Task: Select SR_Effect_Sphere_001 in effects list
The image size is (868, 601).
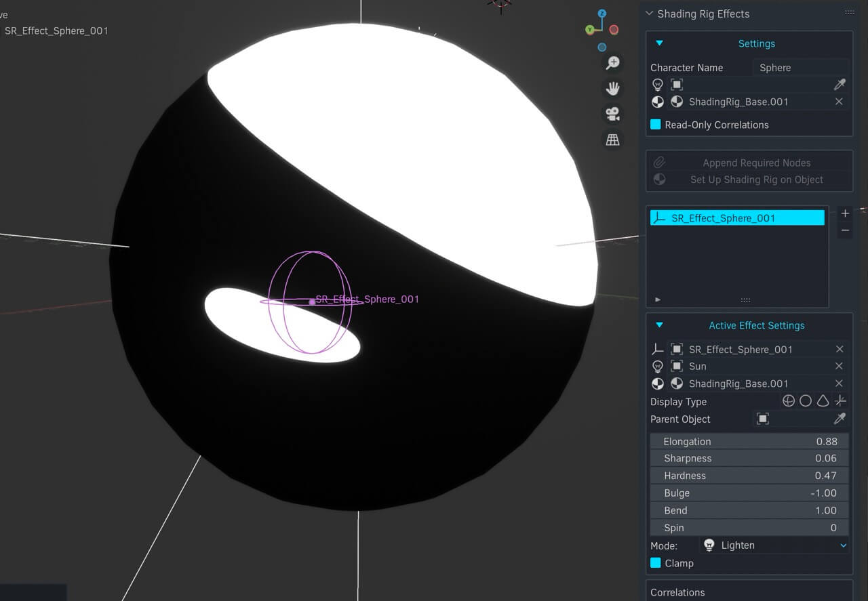Action: point(737,218)
